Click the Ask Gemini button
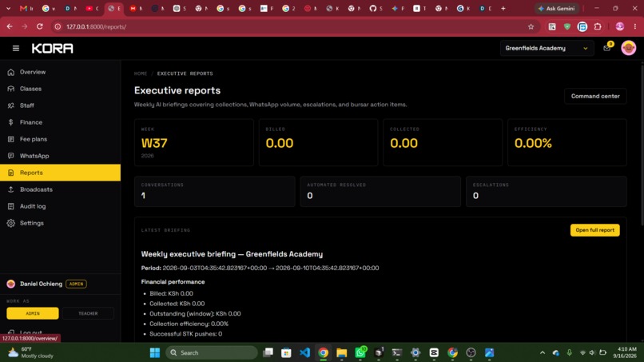 (x=557, y=8)
